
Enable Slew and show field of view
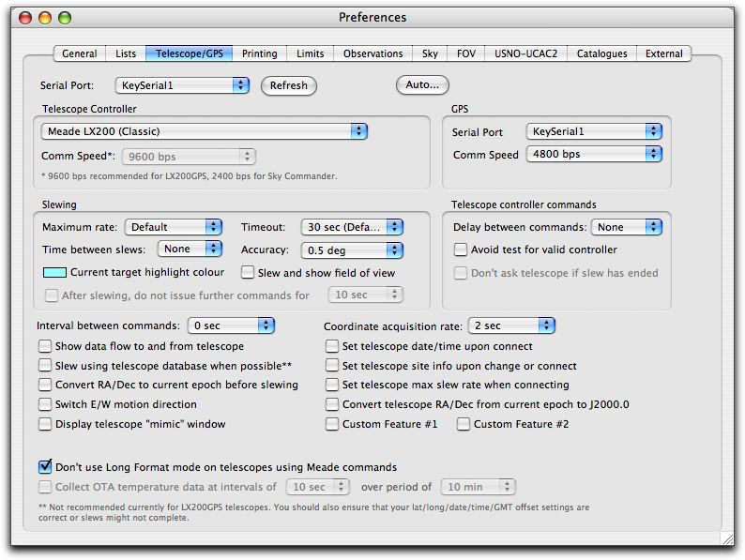tap(249, 273)
